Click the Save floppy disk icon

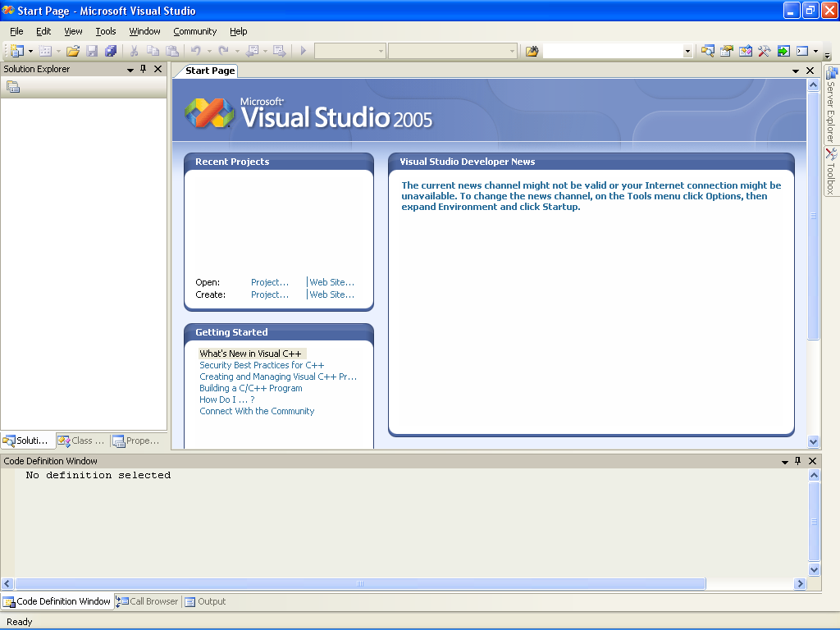coord(92,51)
